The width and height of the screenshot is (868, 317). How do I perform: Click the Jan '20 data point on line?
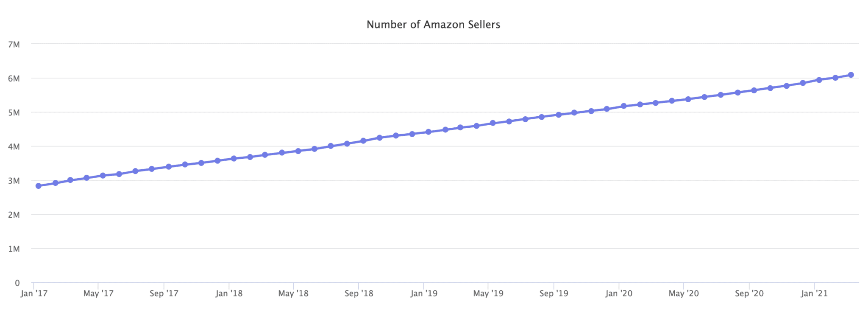point(624,106)
